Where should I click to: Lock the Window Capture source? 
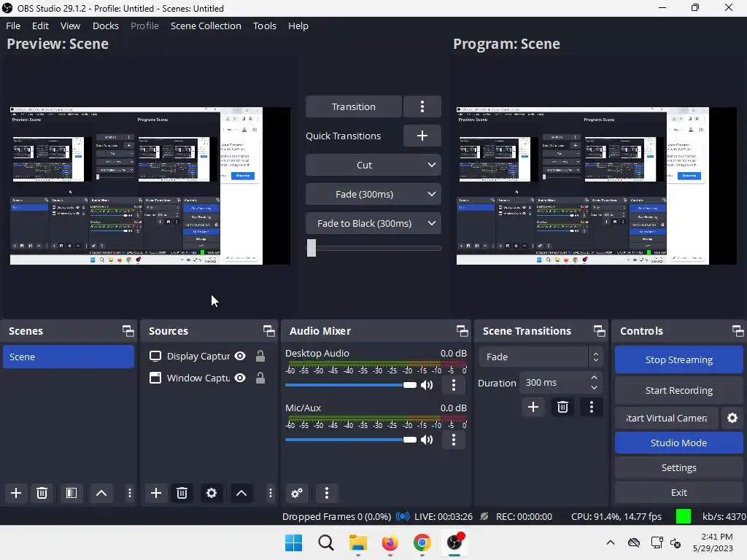[260, 378]
